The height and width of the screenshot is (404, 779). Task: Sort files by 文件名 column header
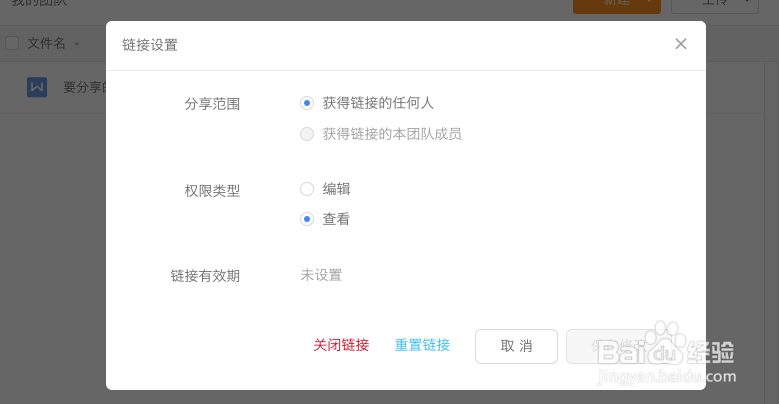click(x=47, y=43)
